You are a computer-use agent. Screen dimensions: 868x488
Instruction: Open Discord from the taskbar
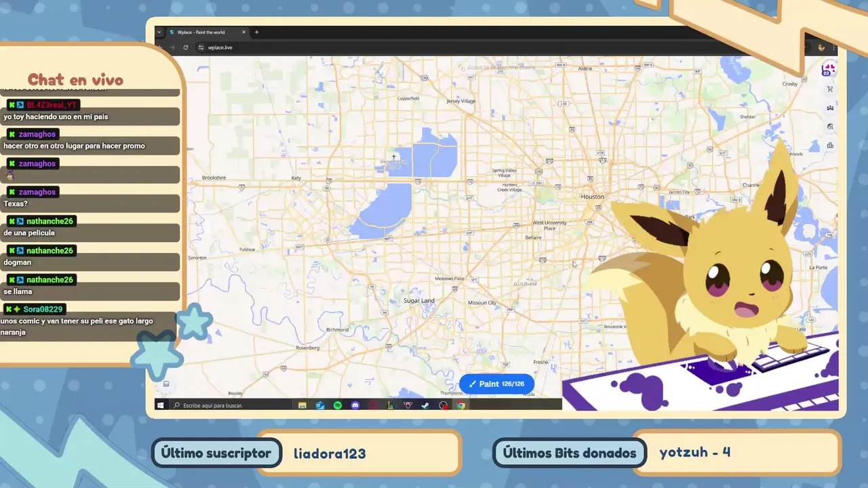[x=355, y=405]
